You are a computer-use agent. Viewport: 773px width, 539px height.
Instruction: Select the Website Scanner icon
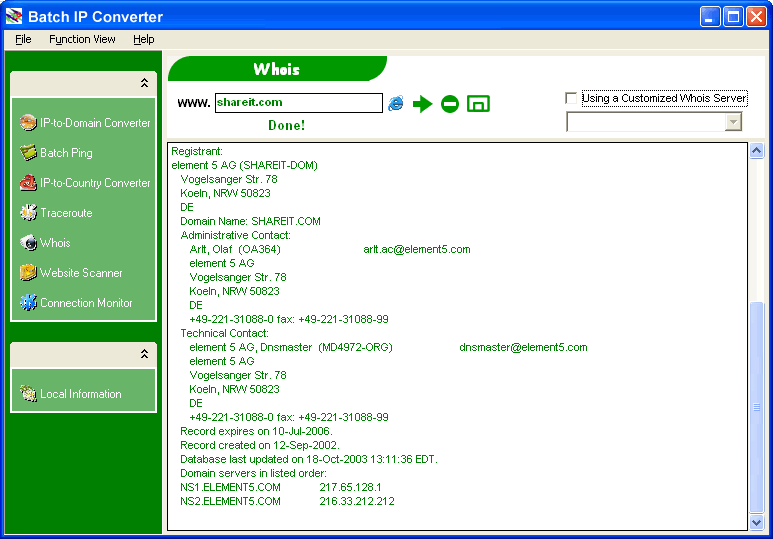point(28,273)
